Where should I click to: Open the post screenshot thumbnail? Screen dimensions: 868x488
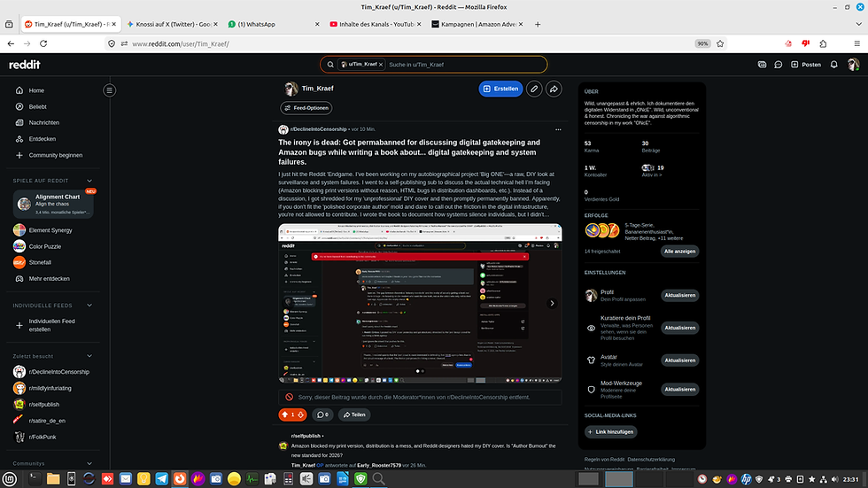point(420,303)
